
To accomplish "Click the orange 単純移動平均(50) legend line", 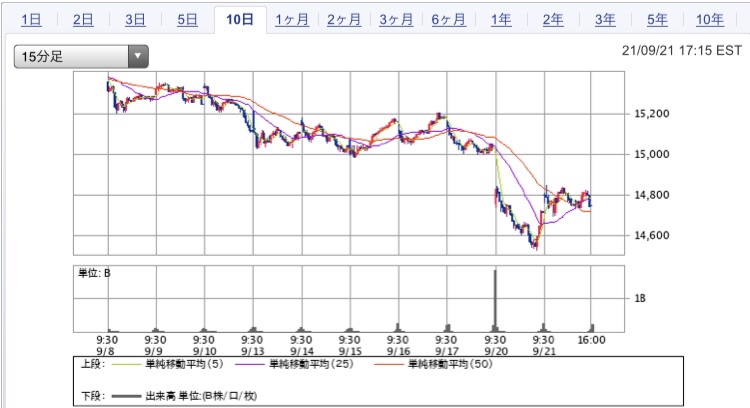I will [x=388, y=365].
